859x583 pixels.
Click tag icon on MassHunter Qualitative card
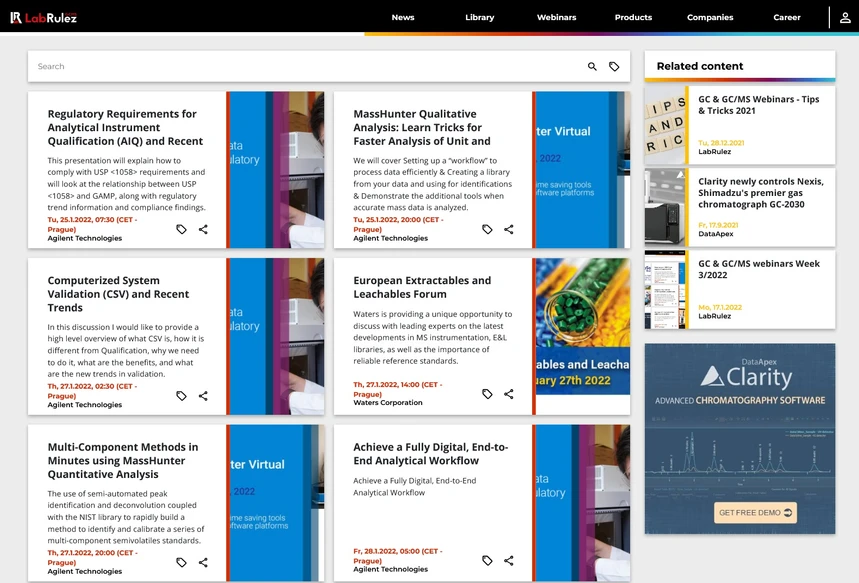(487, 229)
